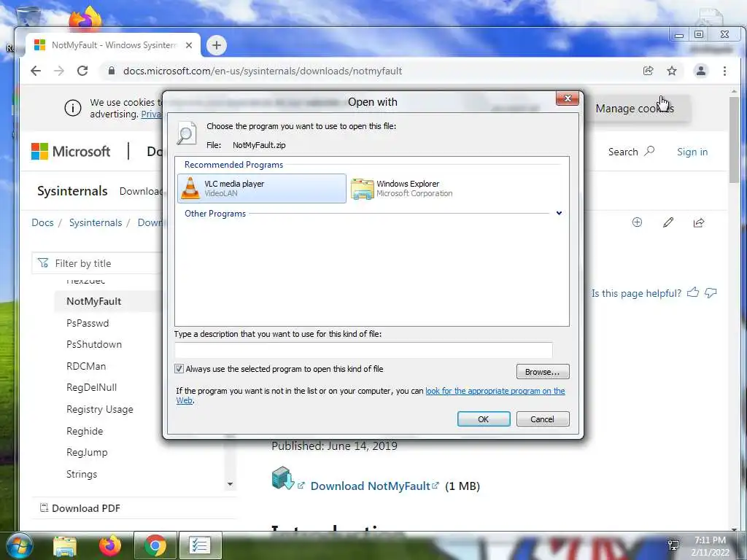Switch to Chrome in taskbar

(x=155, y=545)
